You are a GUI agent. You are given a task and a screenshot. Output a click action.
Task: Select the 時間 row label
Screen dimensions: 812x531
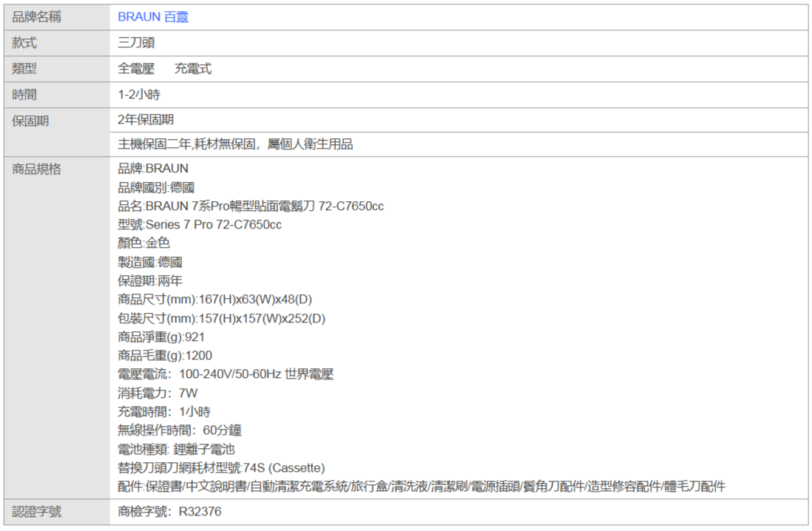[x=24, y=95]
